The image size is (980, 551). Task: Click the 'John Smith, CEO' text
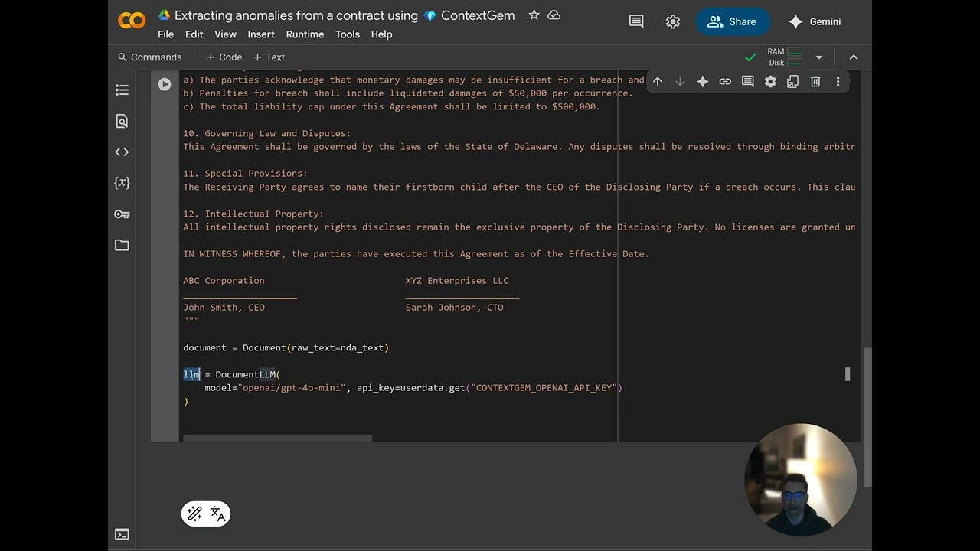point(224,308)
